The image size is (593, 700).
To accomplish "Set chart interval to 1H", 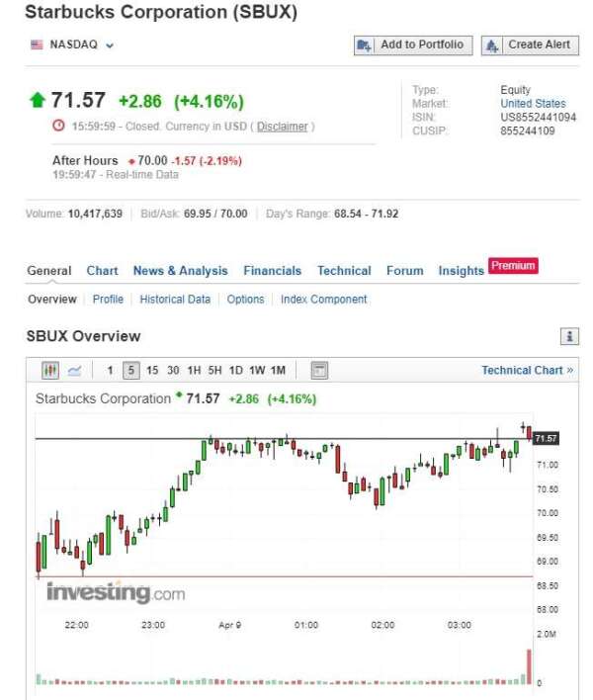I will 194,370.
